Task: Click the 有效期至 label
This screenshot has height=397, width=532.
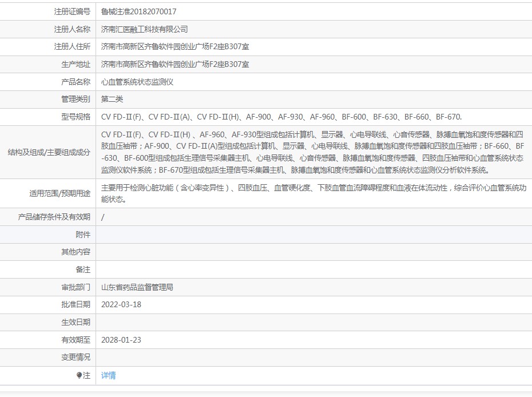Action: 76,340
